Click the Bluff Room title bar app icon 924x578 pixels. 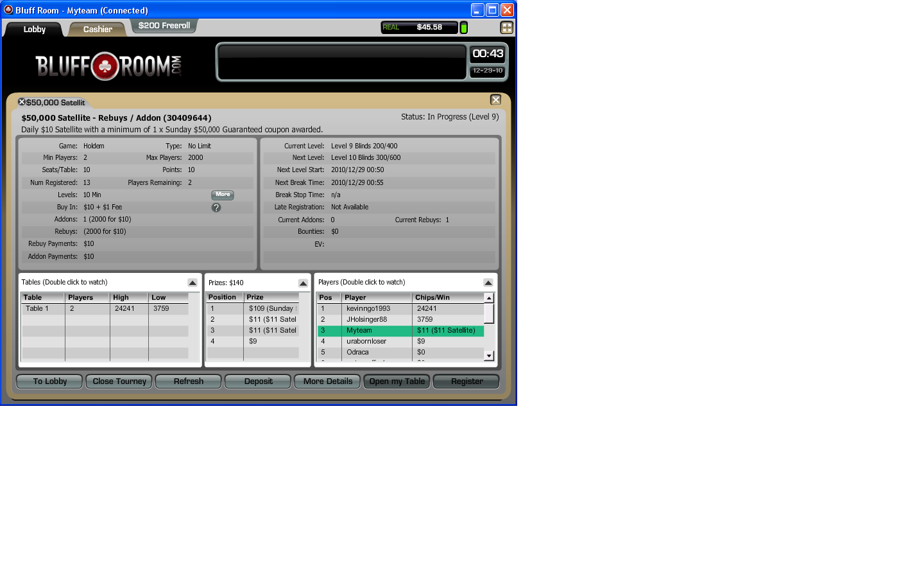tap(8, 10)
